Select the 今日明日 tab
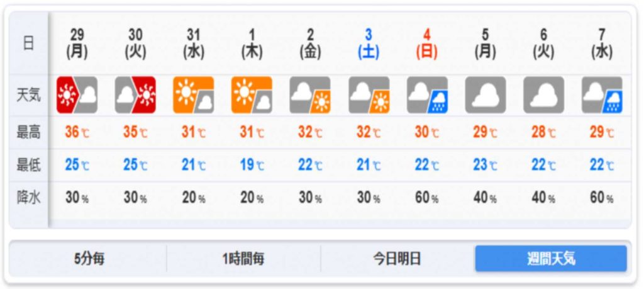This screenshot has width=644, height=289. (x=397, y=259)
